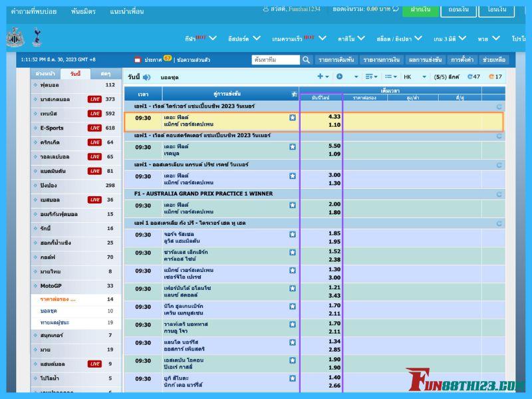532x399 pixels.
Task: Favorite the match with odds 1.21 / 3.43
Action: 293,288
